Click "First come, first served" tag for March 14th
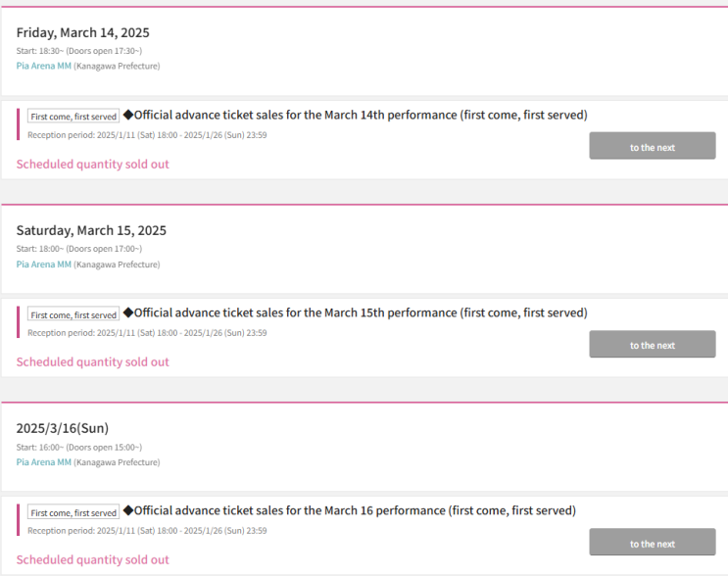Image resolution: width=728 pixels, height=576 pixels. 73,117
